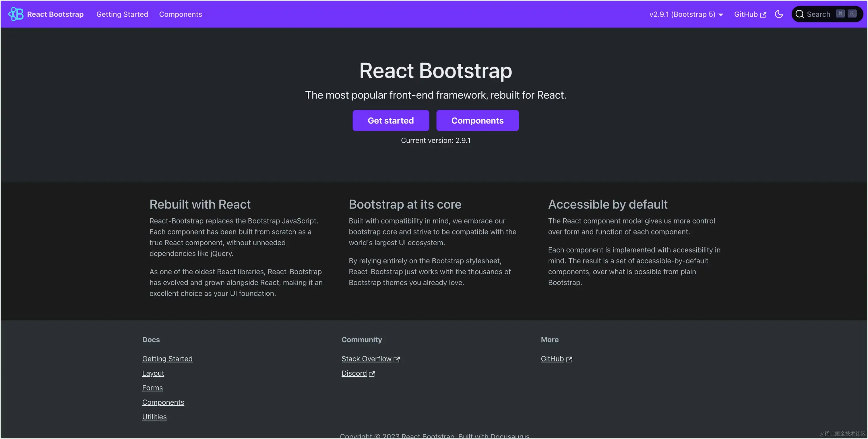Open the Components footer link
The image size is (868, 439).
[163, 402]
